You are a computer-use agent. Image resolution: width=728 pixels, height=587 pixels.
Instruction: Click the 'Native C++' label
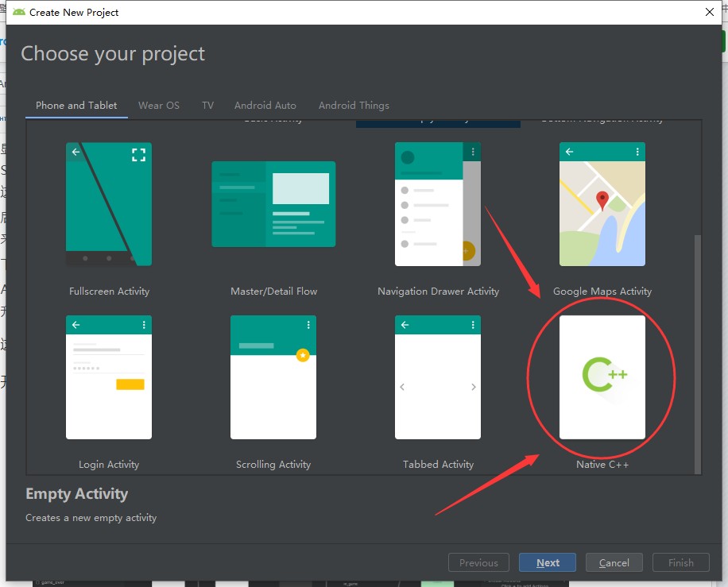coord(602,465)
